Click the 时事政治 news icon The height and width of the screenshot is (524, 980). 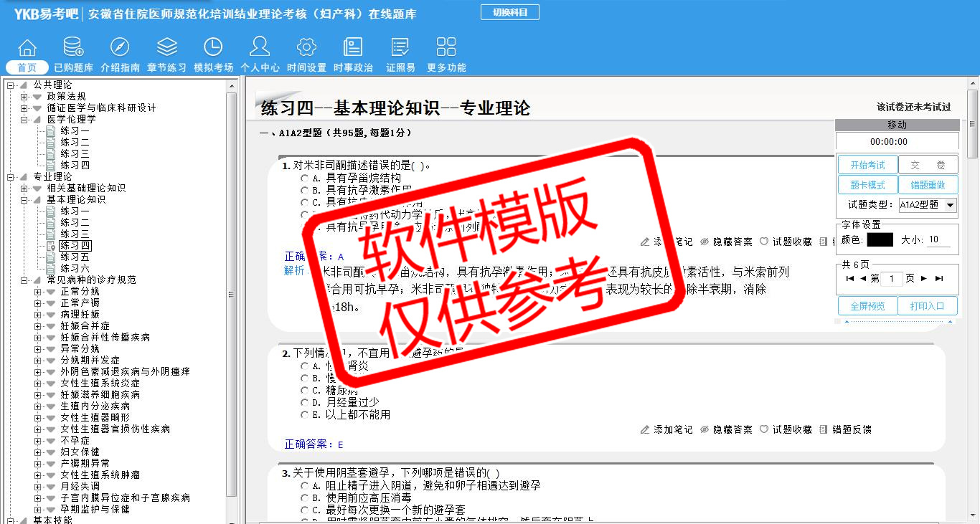353,48
